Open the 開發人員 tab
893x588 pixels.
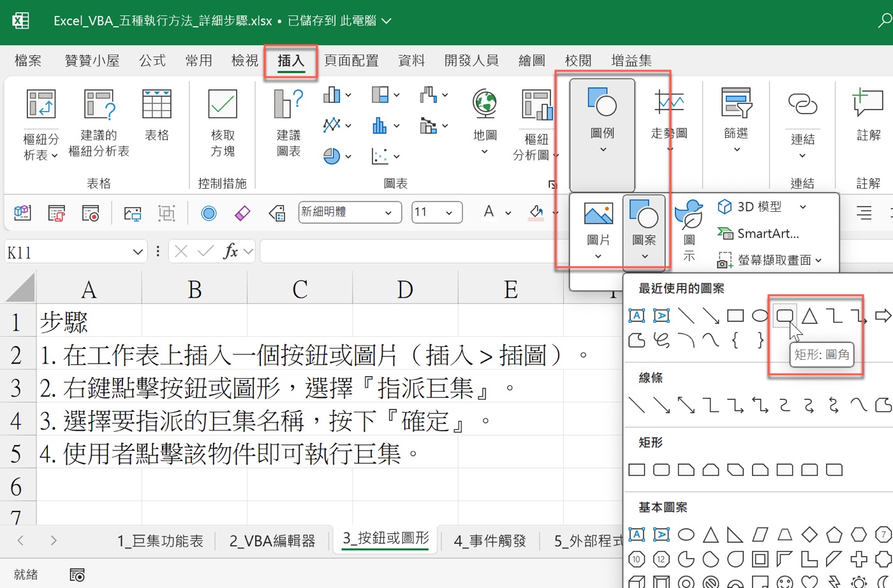click(471, 61)
